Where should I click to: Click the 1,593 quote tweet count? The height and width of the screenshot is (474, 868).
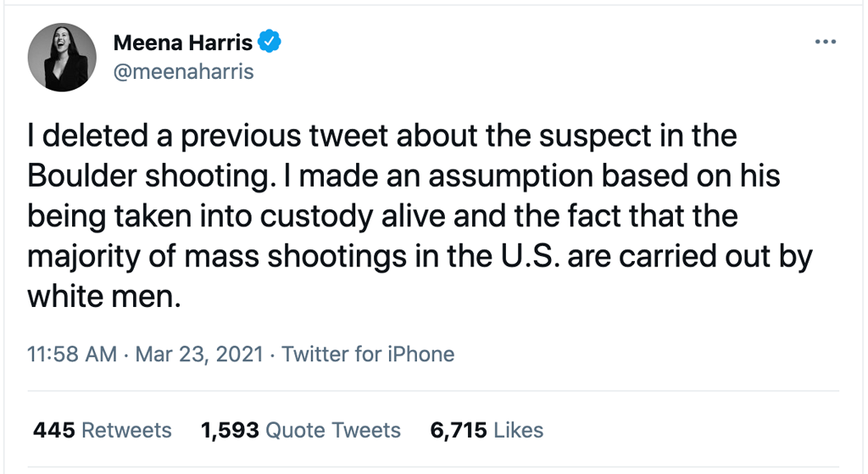tap(230, 430)
